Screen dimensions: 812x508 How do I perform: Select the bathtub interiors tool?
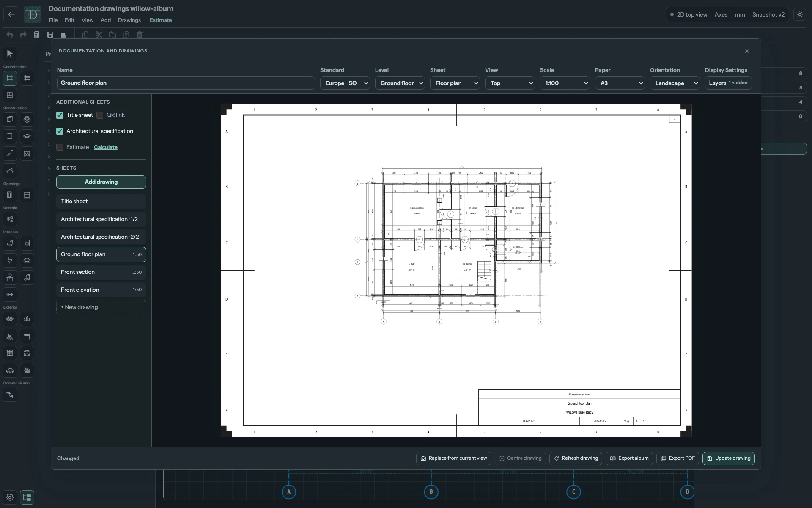coord(10,243)
